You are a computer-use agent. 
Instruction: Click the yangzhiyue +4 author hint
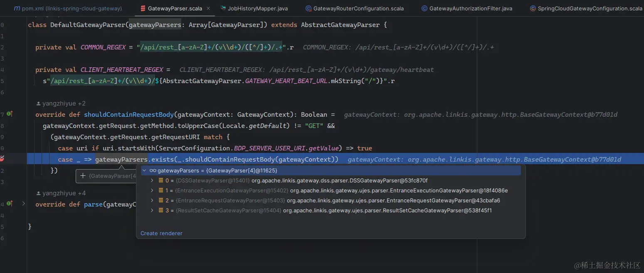(x=61, y=193)
